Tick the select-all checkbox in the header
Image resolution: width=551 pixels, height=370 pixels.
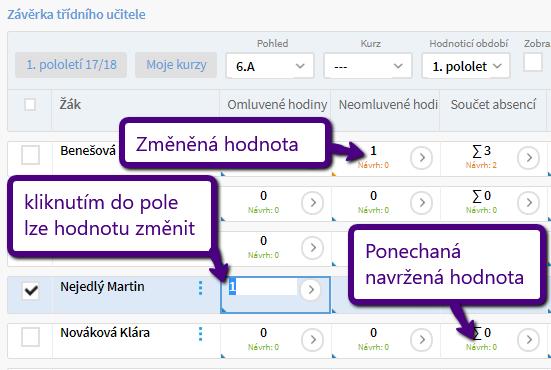pyautogui.click(x=30, y=104)
